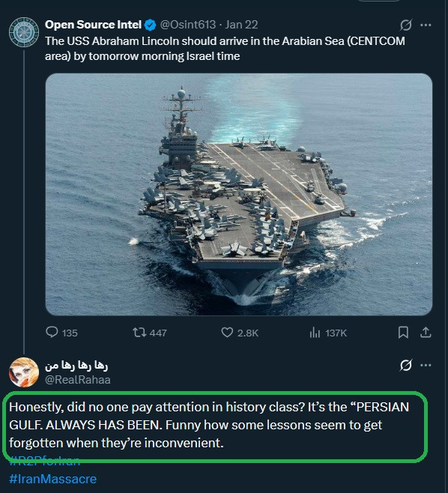Click Grok icon on Open Source Intel post
This screenshot has height=493, width=448.
click(x=405, y=25)
